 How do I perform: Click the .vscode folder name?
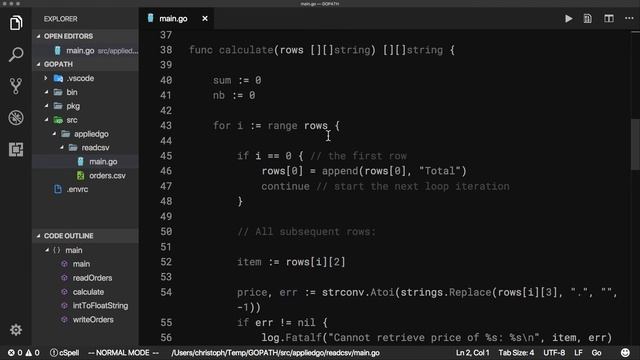80,78
